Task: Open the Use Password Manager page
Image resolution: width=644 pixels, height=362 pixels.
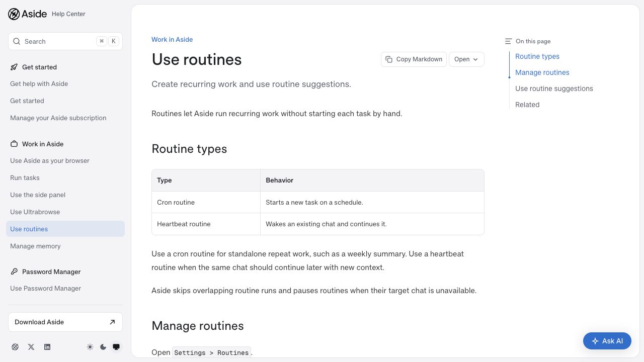Action: point(65,289)
